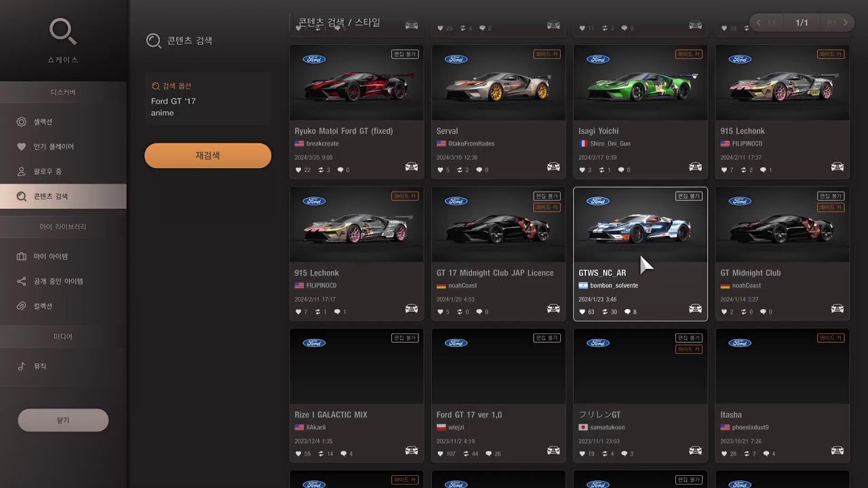The image size is (868, 488).
Task: Open the Ryuko Matoi Ford GT car thumbnail
Action: 357,83
